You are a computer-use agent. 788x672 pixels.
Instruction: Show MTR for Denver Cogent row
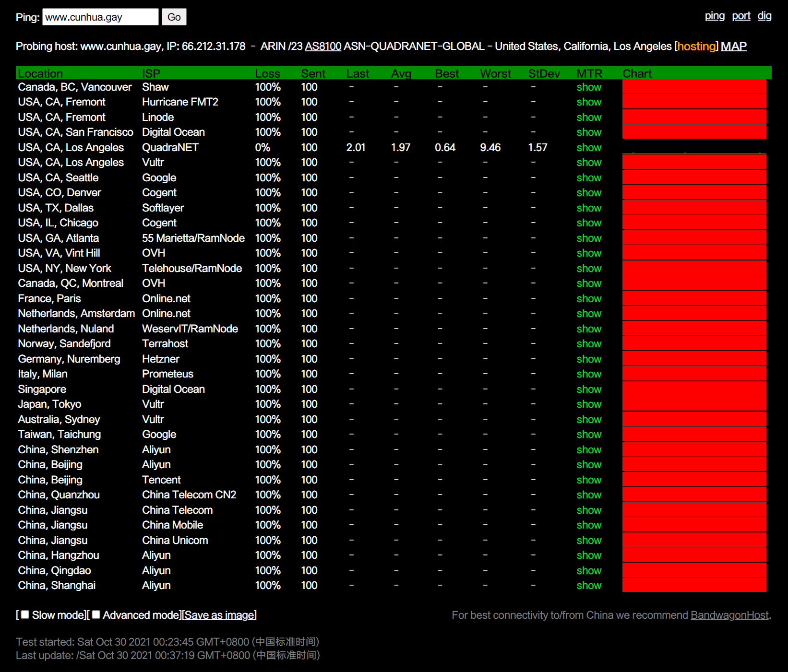589,192
